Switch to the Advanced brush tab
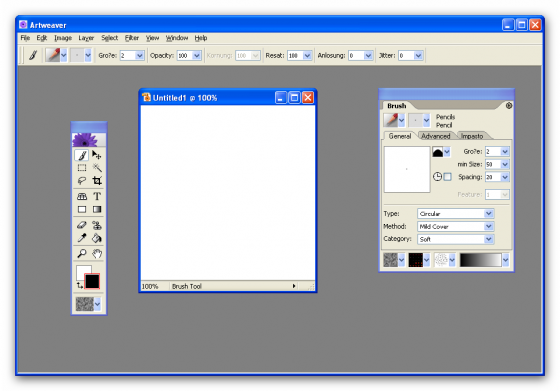Screen dimensions: 560x391 pos(435,136)
